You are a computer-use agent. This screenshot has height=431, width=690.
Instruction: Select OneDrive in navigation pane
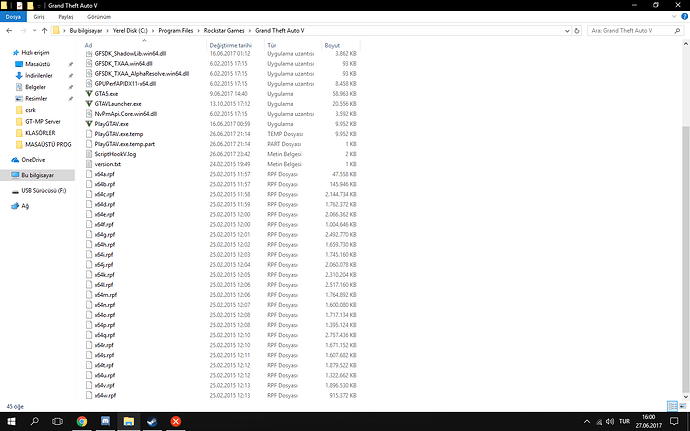point(33,160)
